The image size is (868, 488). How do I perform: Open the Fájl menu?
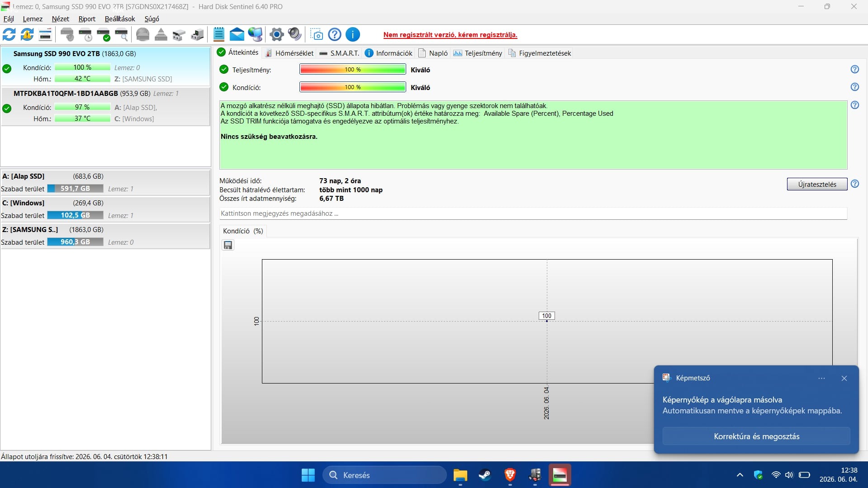coord(9,19)
